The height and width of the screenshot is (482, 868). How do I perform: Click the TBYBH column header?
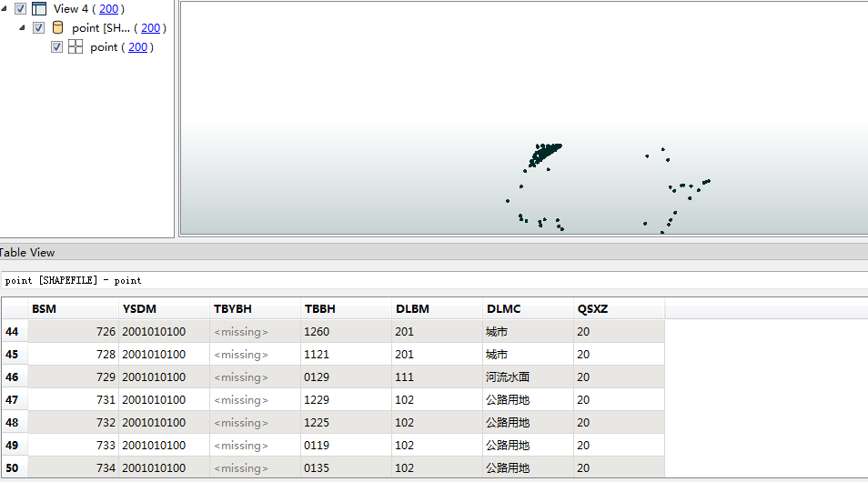255,309
